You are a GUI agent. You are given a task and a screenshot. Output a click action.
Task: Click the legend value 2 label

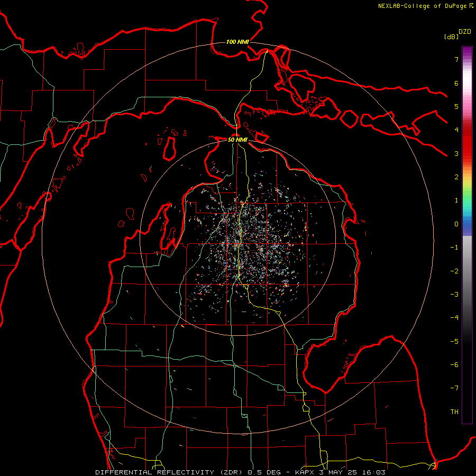(x=456, y=177)
